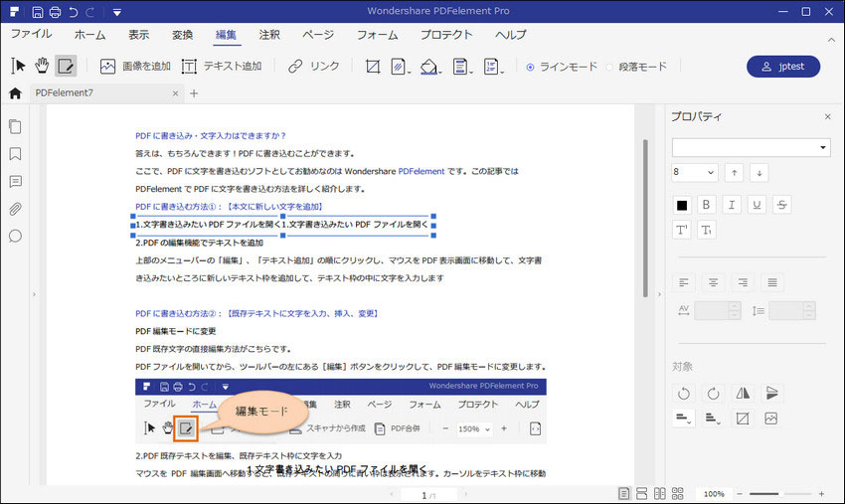Select the ラインモード radio button
The width and height of the screenshot is (845, 504).
pyautogui.click(x=530, y=67)
